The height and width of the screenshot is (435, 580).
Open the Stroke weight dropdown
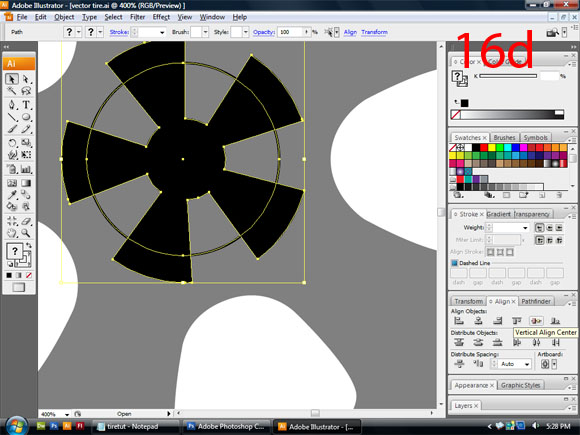click(525, 227)
